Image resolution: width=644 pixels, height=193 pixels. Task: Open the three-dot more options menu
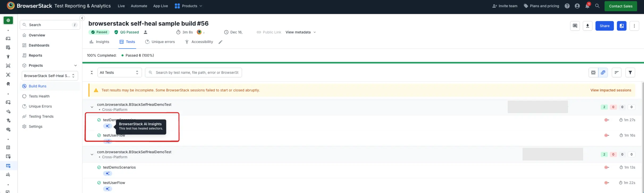[x=634, y=26]
